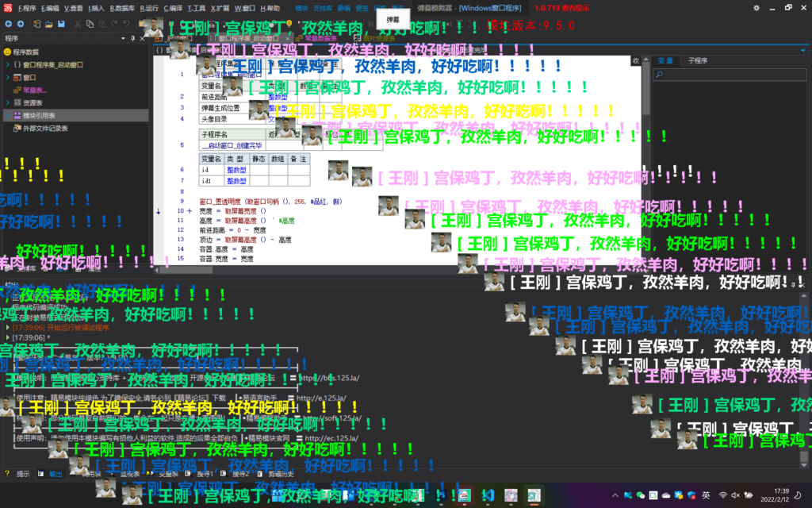The image size is (812, 508).
Task: Collapse the table using the 收 button
Action: point(635,60)
